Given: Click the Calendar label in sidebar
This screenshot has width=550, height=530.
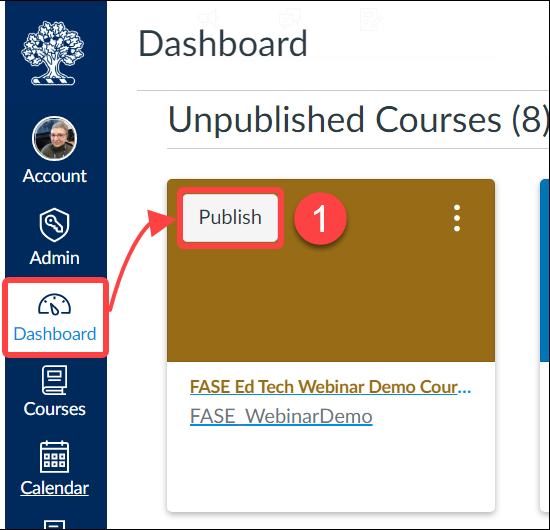Looking at the screenshot, I should click(54, 488).
